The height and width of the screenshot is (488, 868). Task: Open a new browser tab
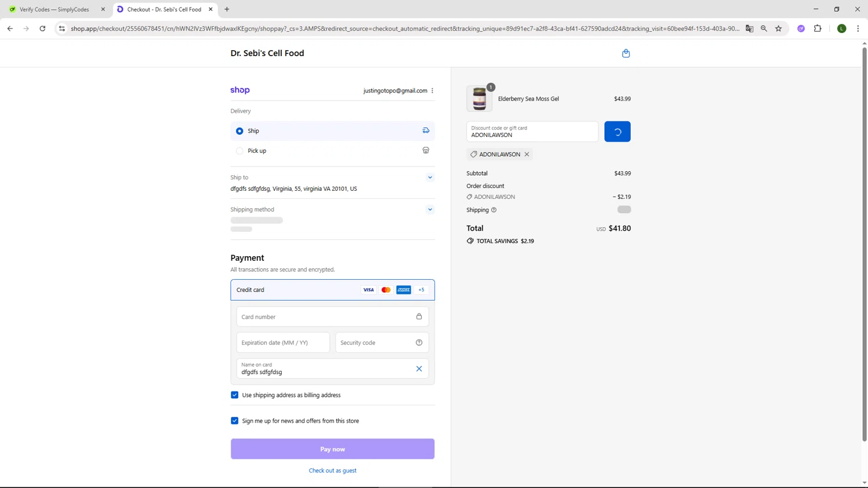(227, 9)
